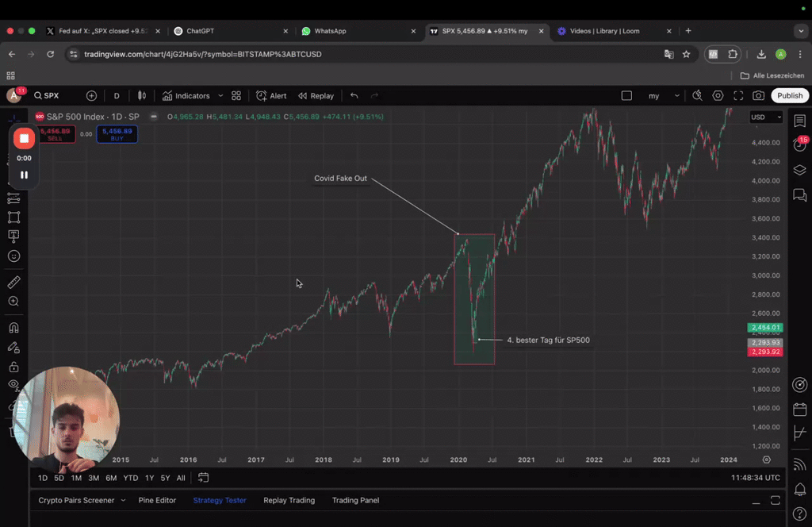Minimize the bottom panel
The height and width of the screenshot is (527, 812).
(x=756, y=501)
